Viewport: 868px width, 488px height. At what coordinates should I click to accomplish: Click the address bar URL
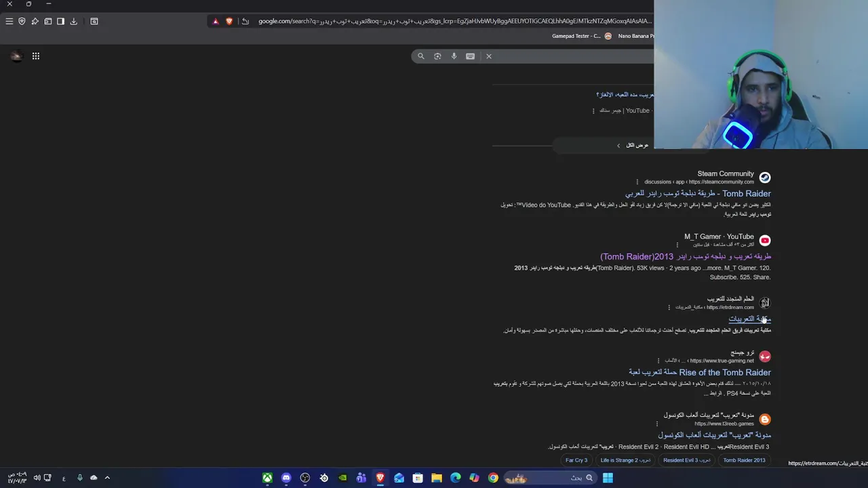(x=454, y=21)
